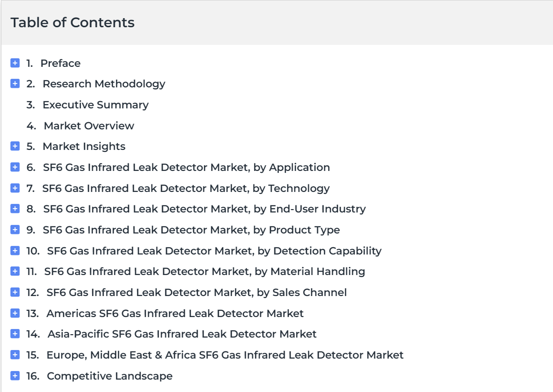Image resolution: width=553 pixels, height=392 pixels.
Task: Expand Europe, Middle East & Africa plus icon
Action: [15, 355]
